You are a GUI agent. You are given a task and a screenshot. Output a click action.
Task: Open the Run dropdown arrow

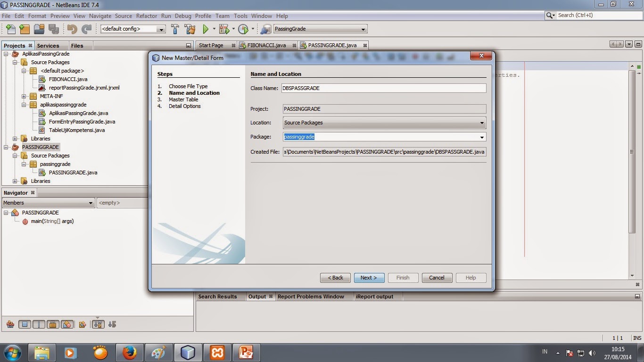[x=214, y=29]
